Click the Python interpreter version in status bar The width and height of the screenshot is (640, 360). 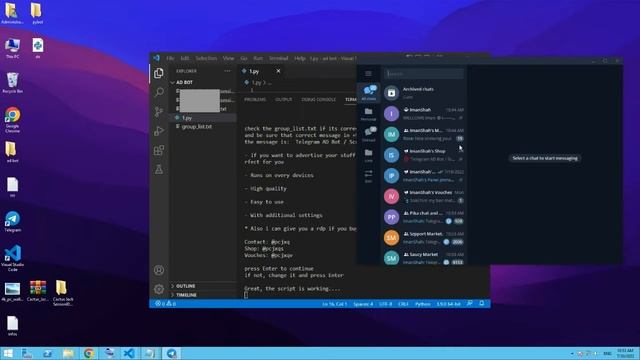[449, 304]
